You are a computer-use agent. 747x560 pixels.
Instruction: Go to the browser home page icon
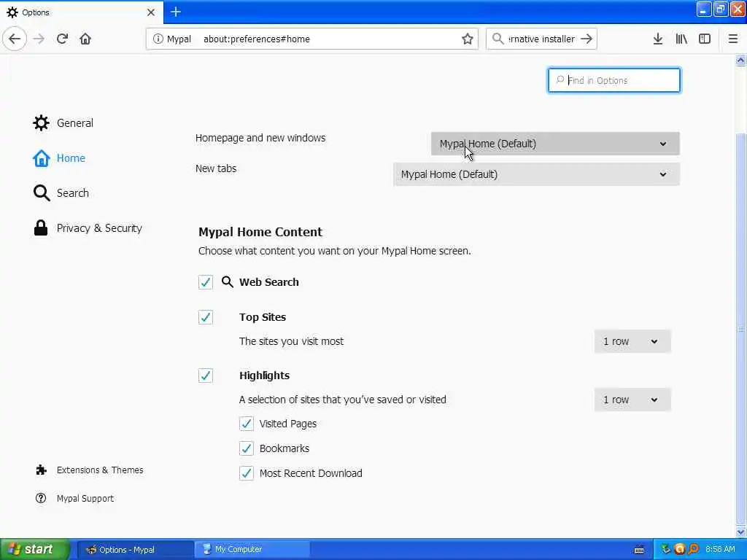tap(85, 39)
